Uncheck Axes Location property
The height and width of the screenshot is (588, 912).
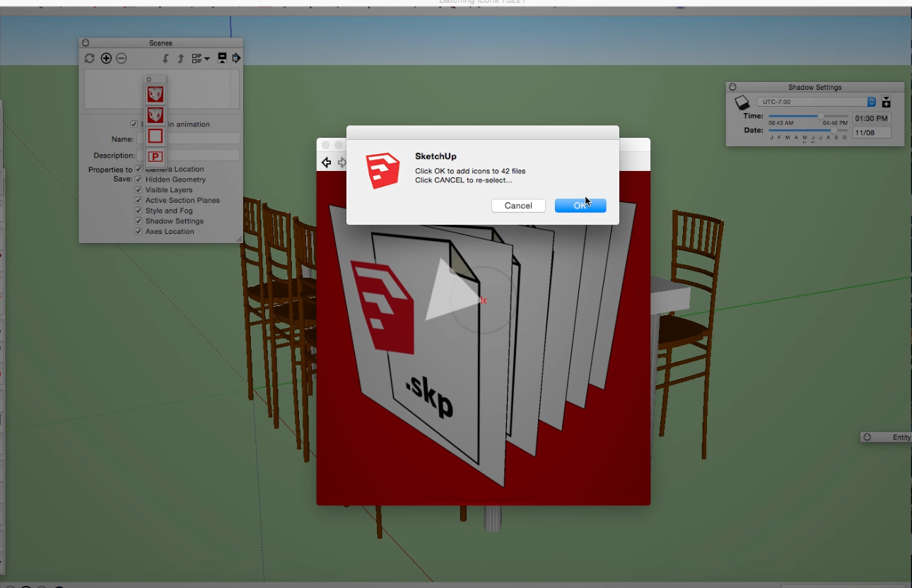coord(139,231)
